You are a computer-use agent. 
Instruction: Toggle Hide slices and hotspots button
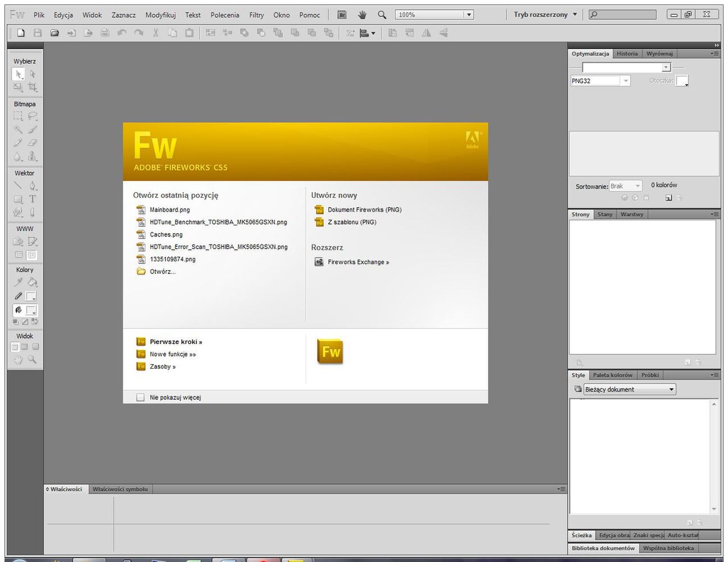pos(19,255)
